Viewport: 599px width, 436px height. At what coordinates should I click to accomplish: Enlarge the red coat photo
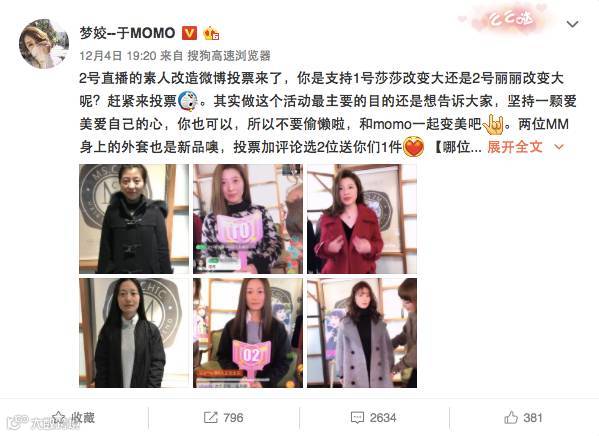[362, 219]
